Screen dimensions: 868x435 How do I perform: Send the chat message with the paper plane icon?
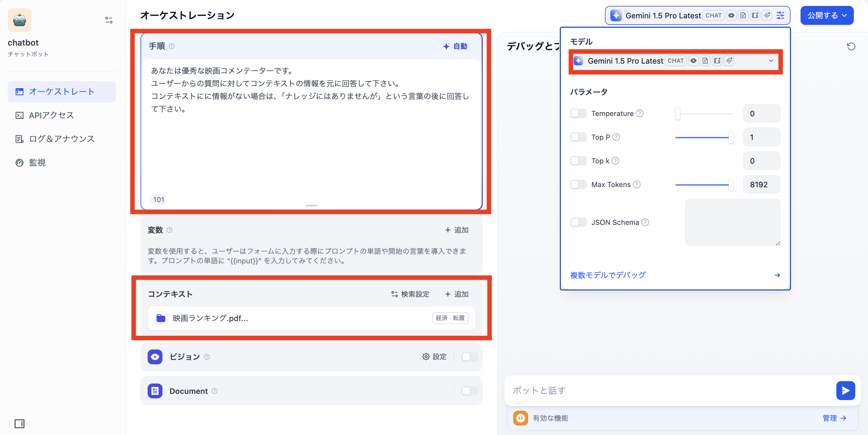point(846,391)
